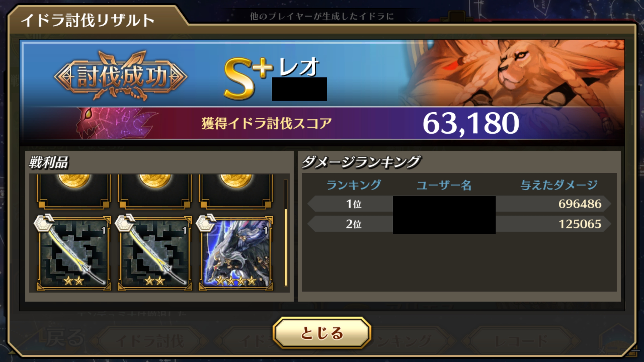Click the 63,180 score value

pos(470,123)
